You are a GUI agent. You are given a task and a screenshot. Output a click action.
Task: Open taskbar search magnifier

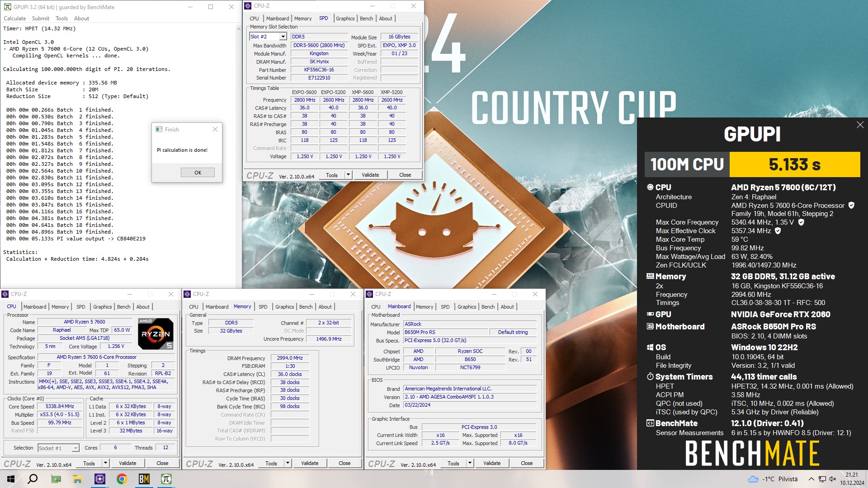[x=33, y=479]
